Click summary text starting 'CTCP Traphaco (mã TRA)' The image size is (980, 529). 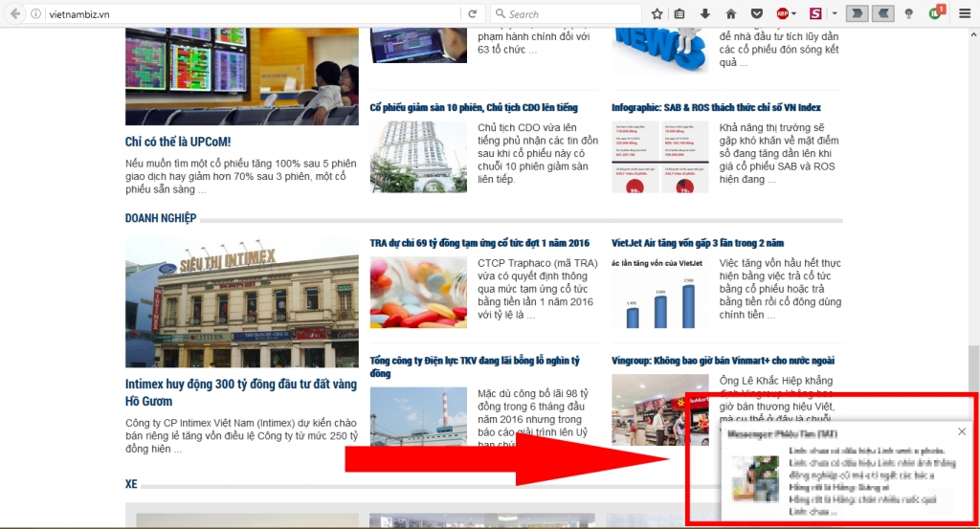538,289
